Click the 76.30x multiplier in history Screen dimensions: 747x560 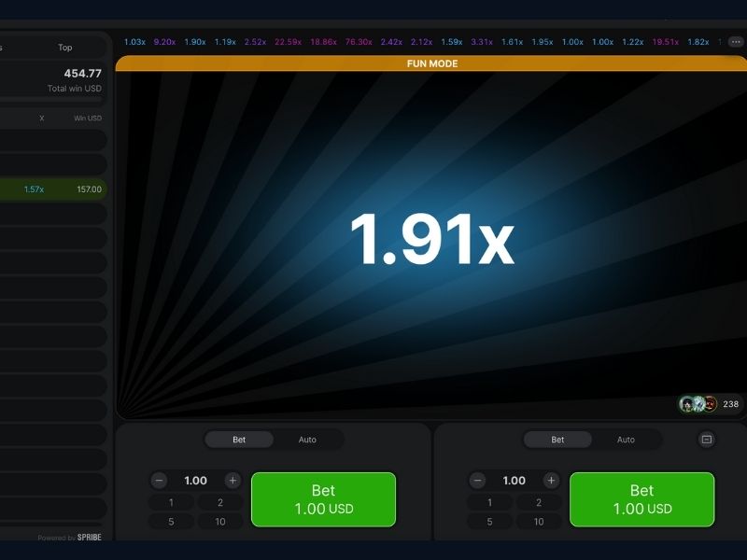tap(358, 42)
